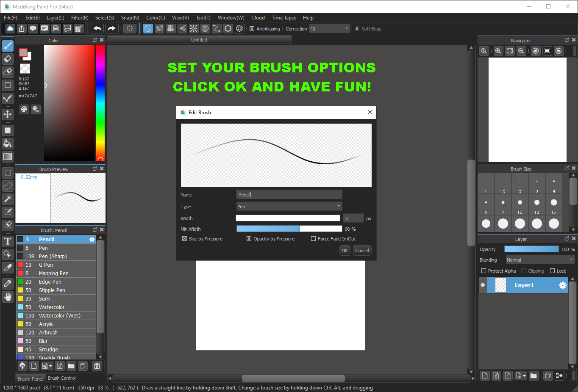Viewport: 578px width, 392px height.
Task: Open the Correction value dropdown
Action: coord(329,29)
